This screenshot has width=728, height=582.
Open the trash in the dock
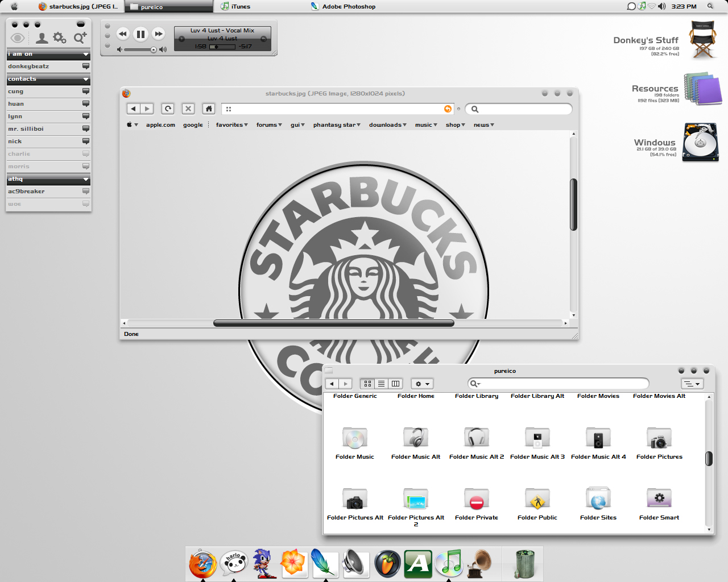524,563
